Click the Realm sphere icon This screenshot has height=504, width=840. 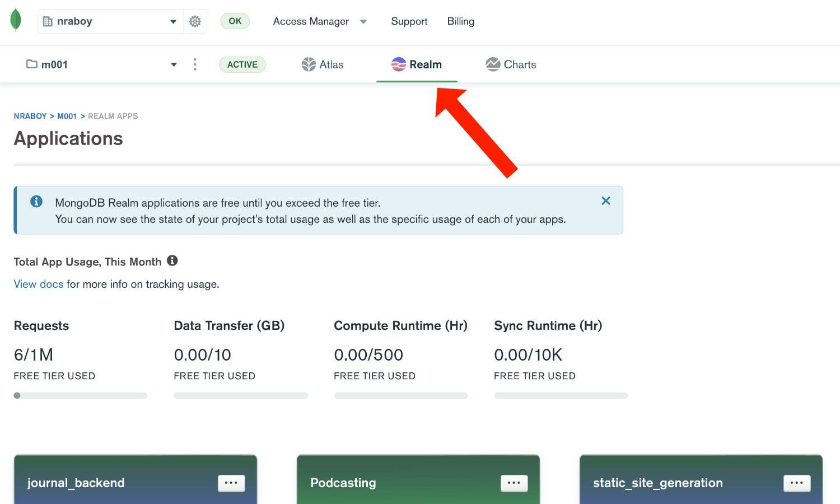pos(398,64)
